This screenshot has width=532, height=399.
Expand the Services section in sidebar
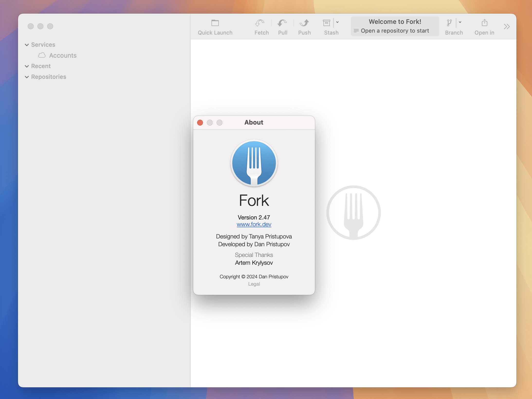[x=27, y=44]
